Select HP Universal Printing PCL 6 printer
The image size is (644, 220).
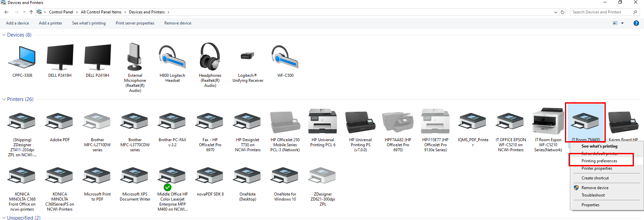323,121
